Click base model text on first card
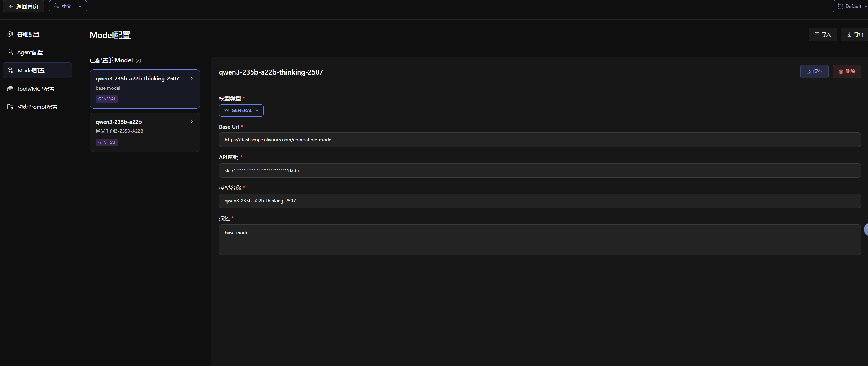The height and width of the screenshot is (366, 868). point(108,88)
